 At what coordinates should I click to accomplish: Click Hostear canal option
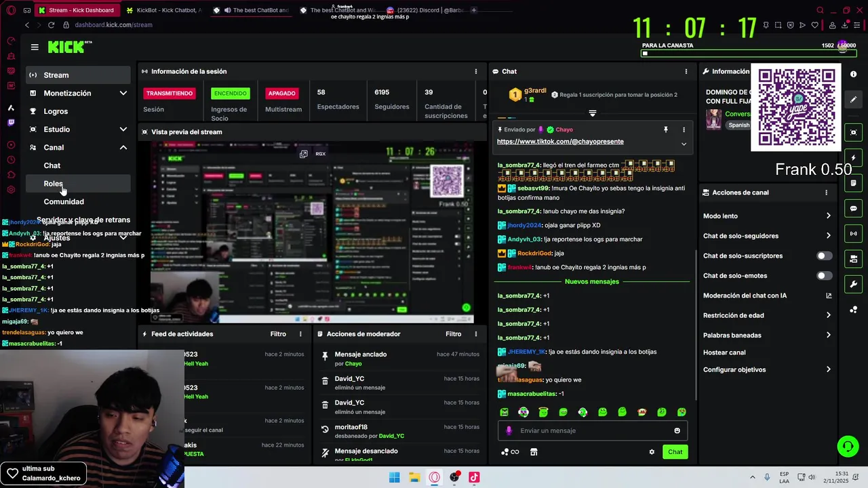click(x=724, y=352)
